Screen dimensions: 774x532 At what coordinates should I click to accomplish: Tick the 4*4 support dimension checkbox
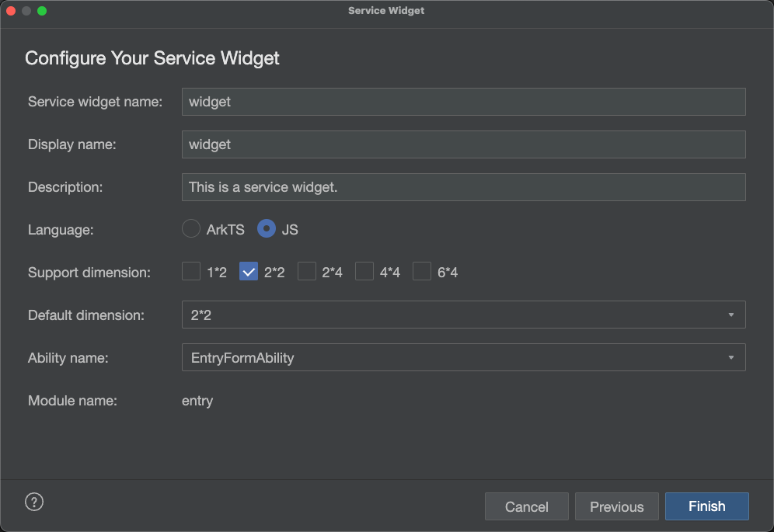pyautogui.click(x=364, y=271)
